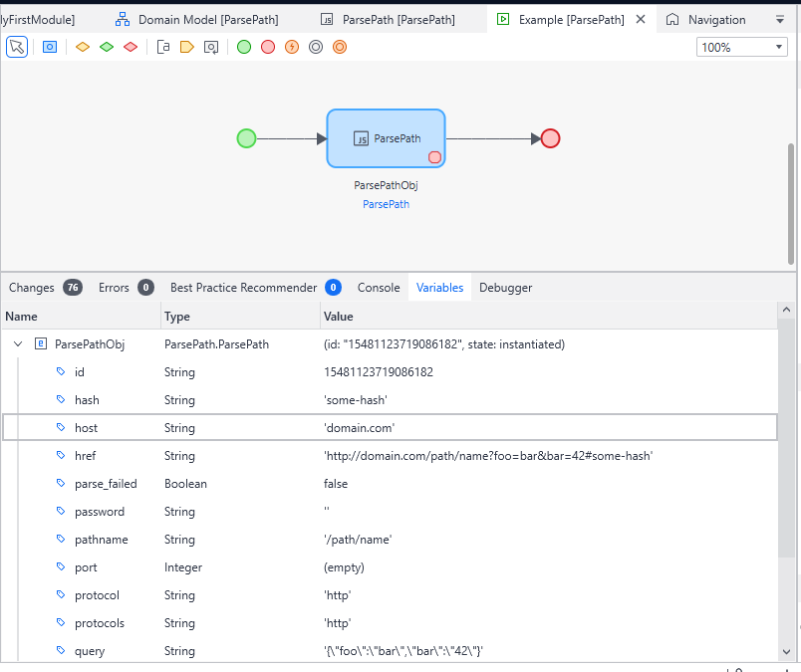Click the entity icon beside ParsePathObj
Screen dimensions: 801x672
pyautogui.click(x=41, y=343)
